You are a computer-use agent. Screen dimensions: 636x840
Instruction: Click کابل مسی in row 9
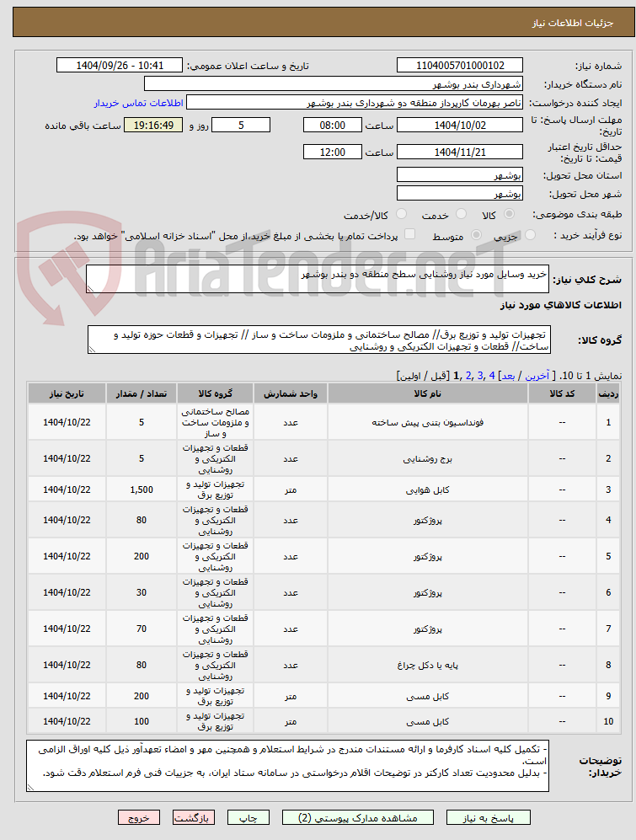[x=428, y=696]
